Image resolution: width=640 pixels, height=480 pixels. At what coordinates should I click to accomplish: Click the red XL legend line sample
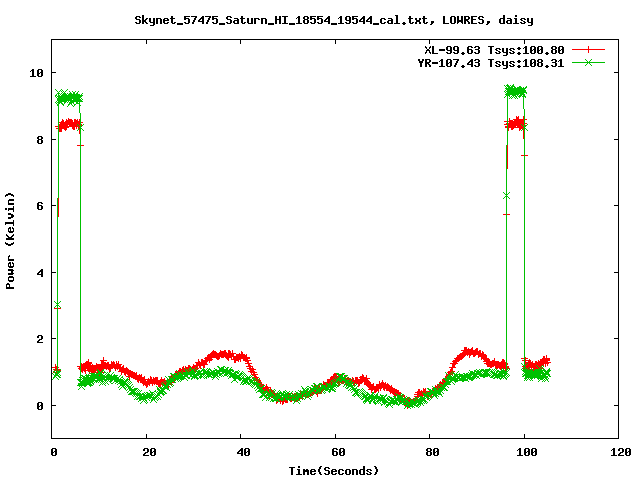[x=588, y=50]
